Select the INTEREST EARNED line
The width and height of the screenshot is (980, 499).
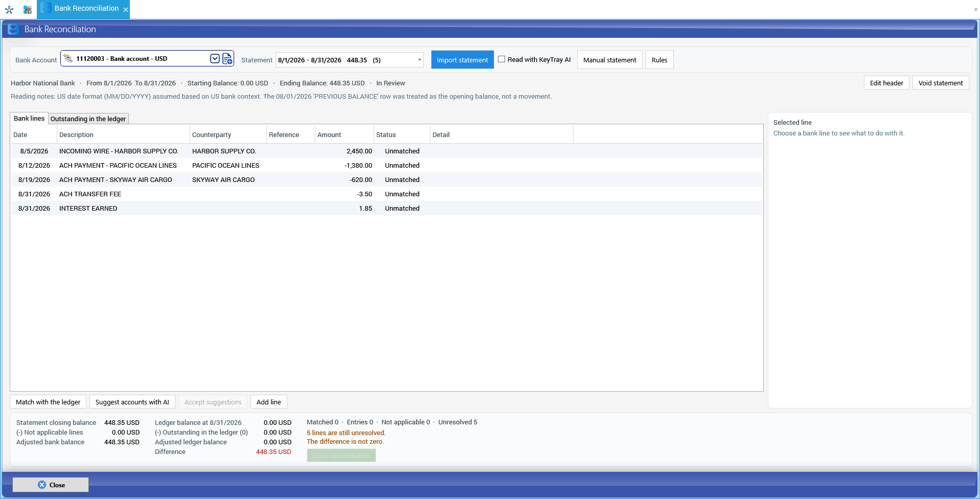(x=386, y=208)
